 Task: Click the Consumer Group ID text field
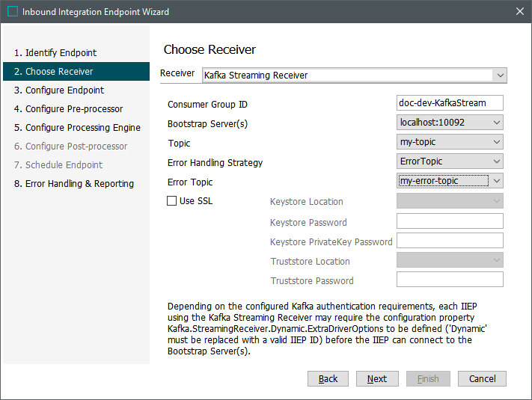450,102
